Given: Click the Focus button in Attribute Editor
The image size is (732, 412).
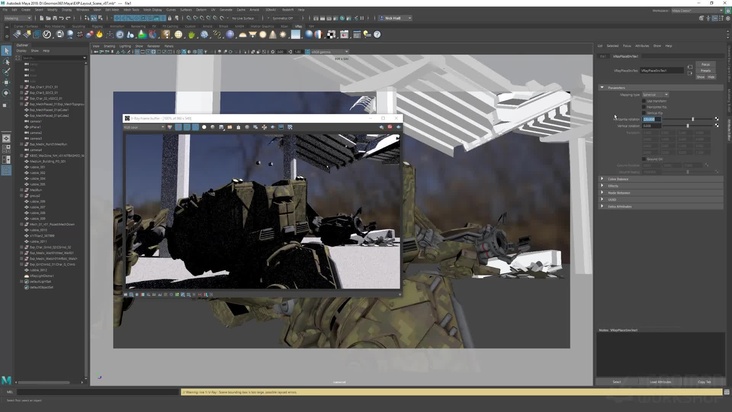Looking at the screenshot, I should pos(705,64).
